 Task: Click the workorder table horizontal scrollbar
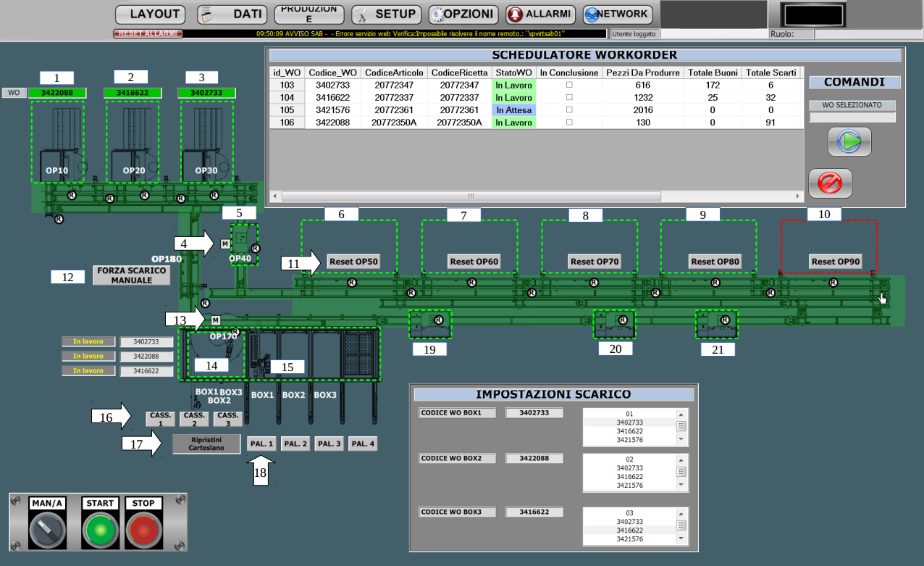click(471, 196)
